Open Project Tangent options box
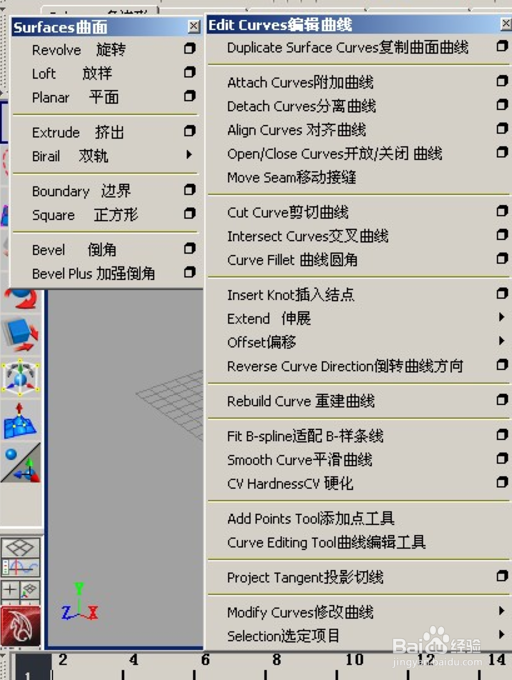 [502, 576]
